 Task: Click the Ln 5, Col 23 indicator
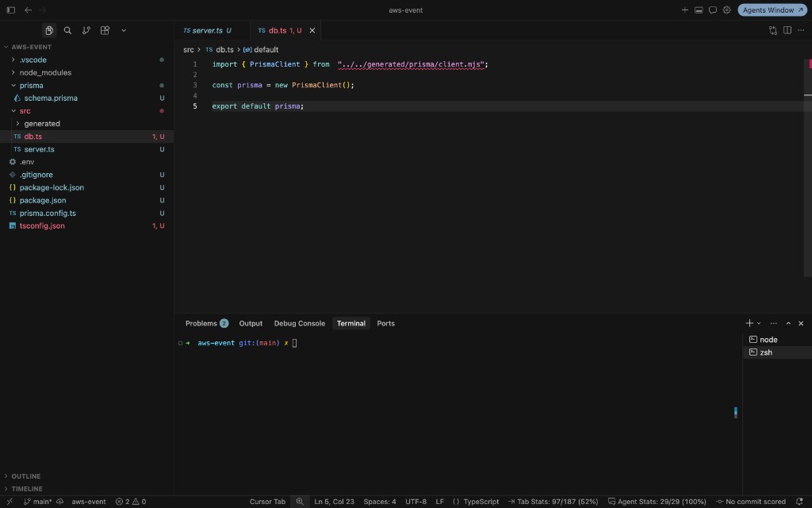(334, 502)
